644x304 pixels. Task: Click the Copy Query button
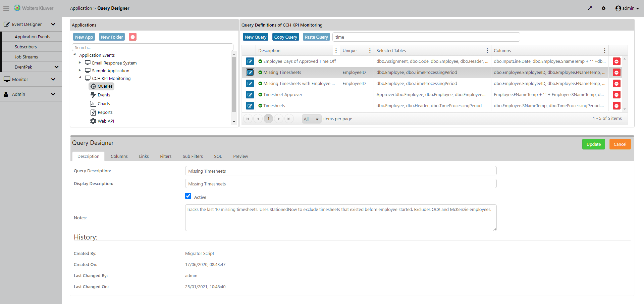[x=285, y=37]
